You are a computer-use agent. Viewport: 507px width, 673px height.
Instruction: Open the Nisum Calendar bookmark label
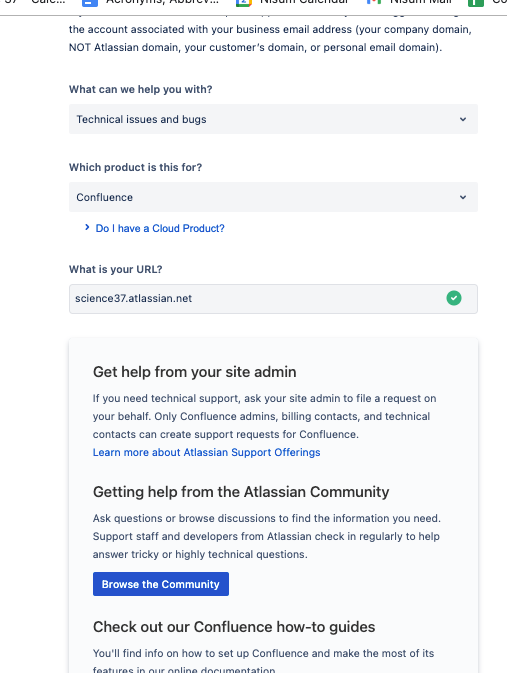tap(304, 2)
